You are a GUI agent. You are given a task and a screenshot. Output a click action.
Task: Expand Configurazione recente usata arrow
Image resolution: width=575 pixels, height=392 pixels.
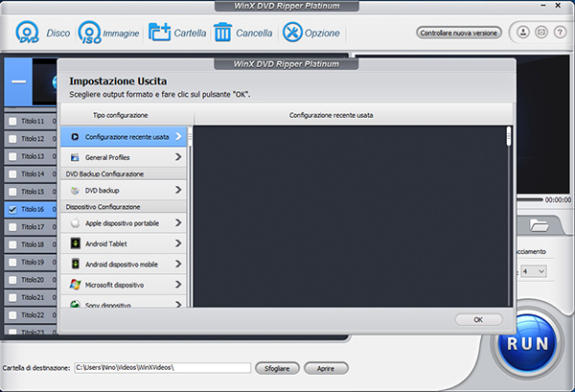click(x=178, y=136)
